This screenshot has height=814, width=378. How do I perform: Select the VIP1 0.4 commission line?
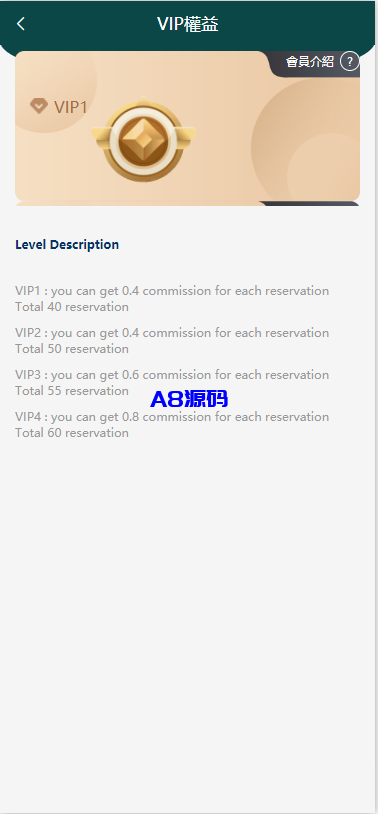click(172, 291)
